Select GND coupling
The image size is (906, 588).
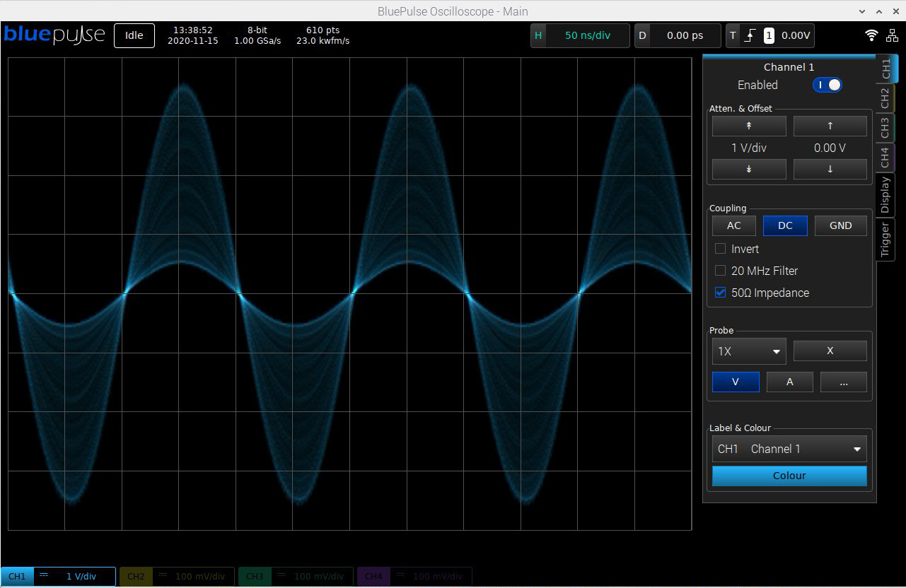point(841,225)
